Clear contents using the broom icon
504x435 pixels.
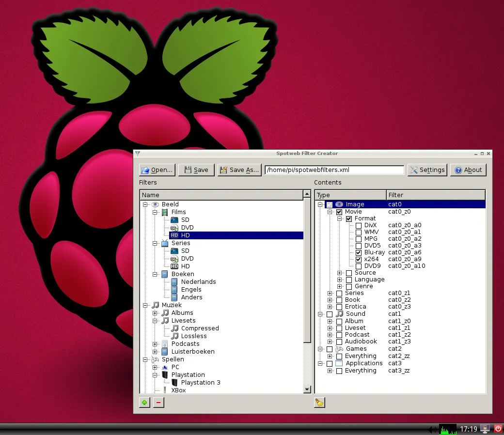point(319,402)
